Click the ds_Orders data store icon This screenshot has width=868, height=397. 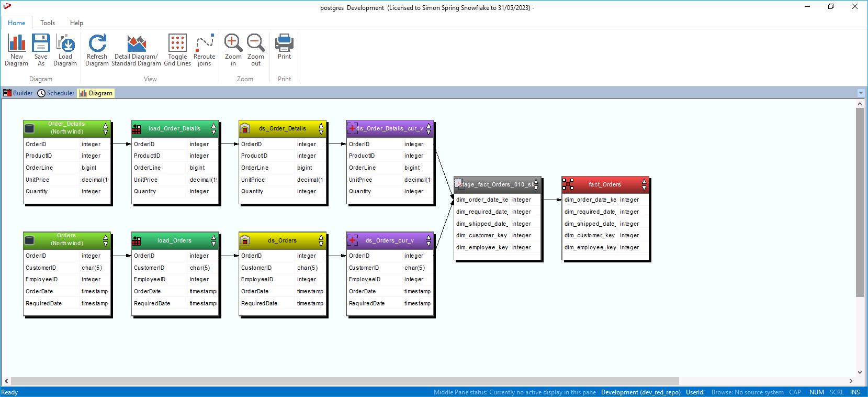tap(245, 240)
